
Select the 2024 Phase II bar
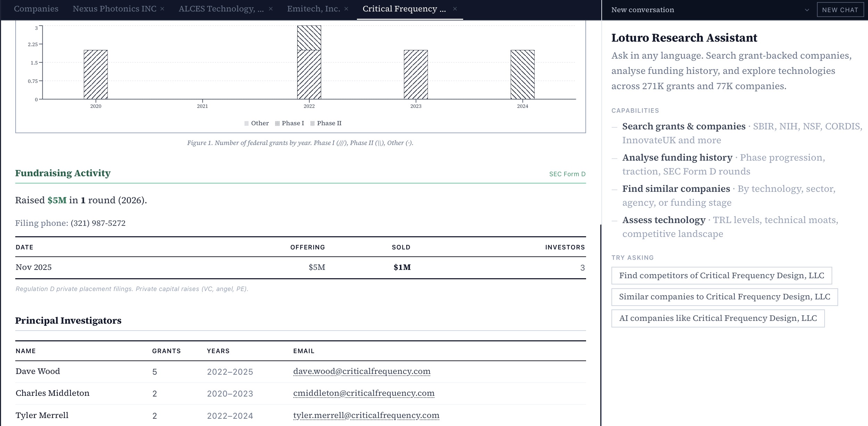tap(523, 75)
